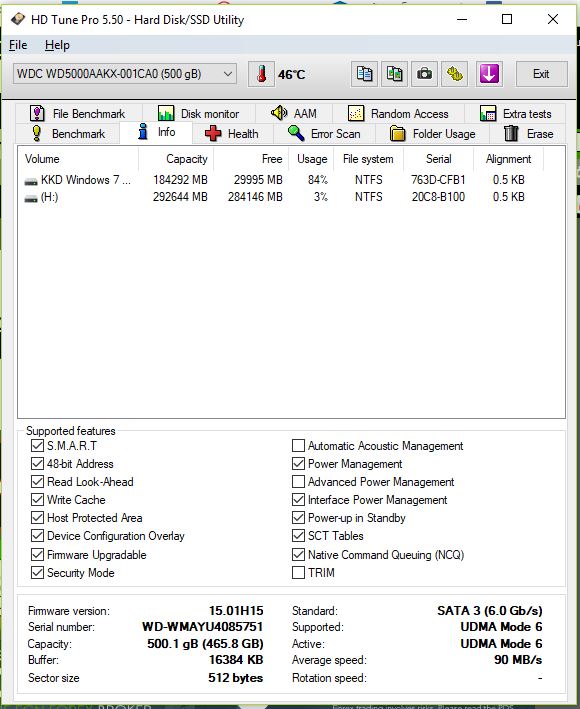Open the Error Scan tab
The height and width of the screenshot is (709, 580).
pyautogui.click(x=324, y=134)
